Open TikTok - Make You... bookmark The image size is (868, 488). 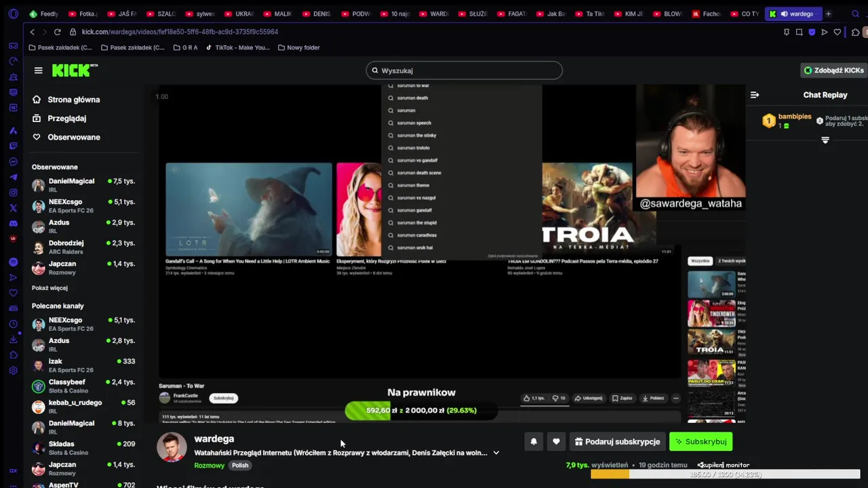click(x=237, y=47)
